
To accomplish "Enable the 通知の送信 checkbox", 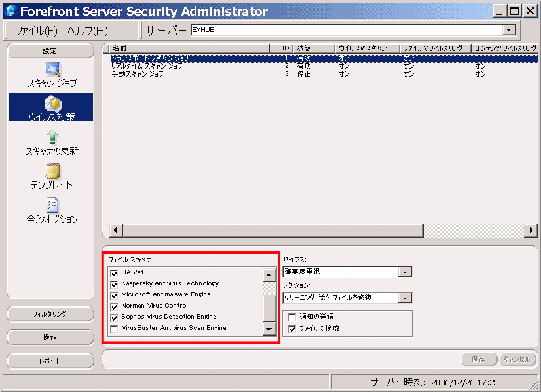I will [292, 317].
